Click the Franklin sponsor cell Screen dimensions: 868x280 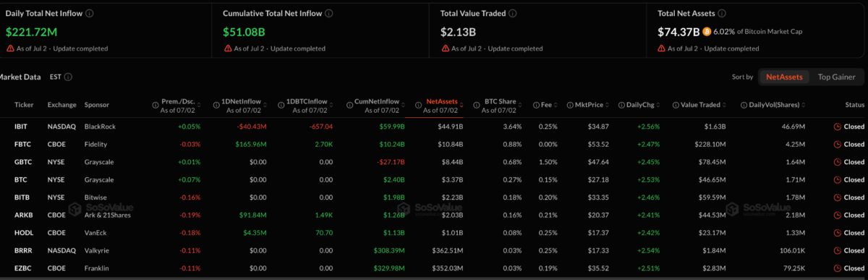pos(97,268)
